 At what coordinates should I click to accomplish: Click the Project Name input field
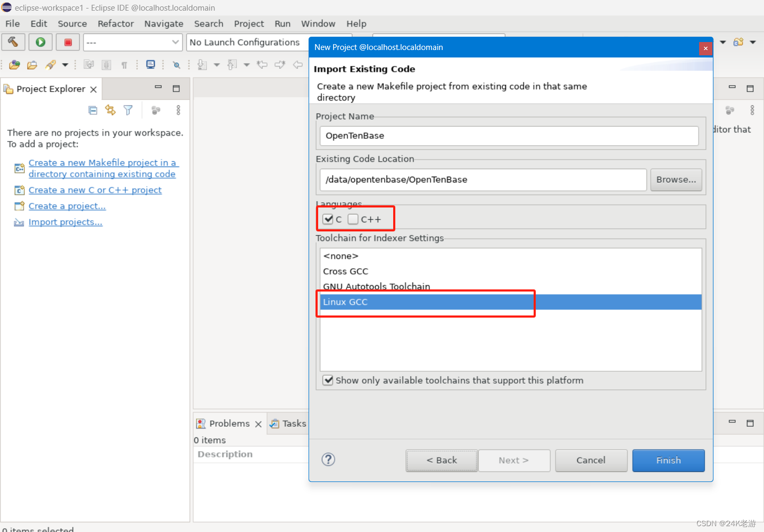[509, 136]
